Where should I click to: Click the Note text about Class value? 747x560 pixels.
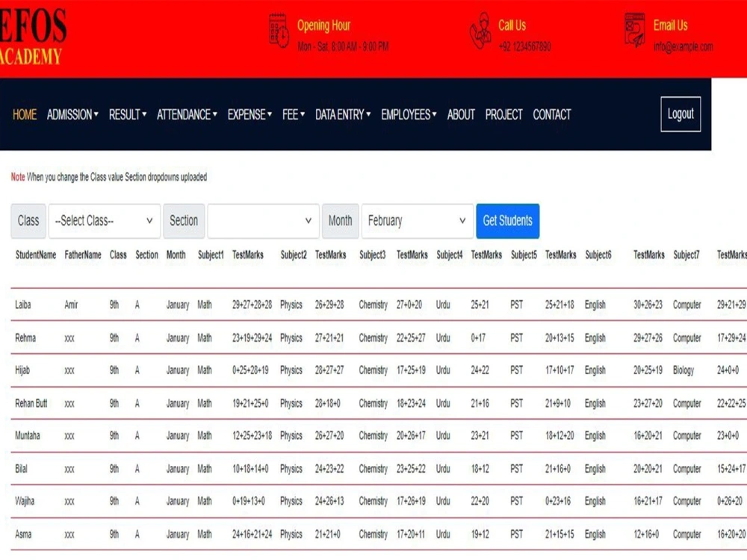click(x=109, y=177)
